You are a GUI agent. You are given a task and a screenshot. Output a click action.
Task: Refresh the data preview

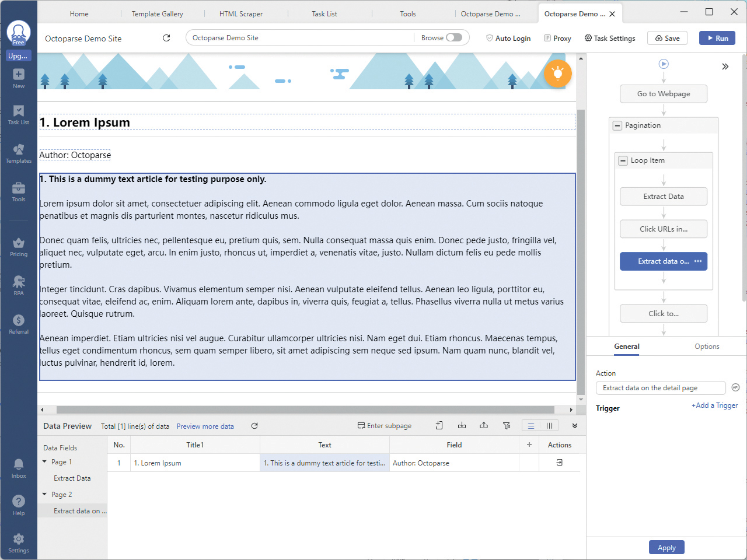pyautogui.click(x=254, y=426)
